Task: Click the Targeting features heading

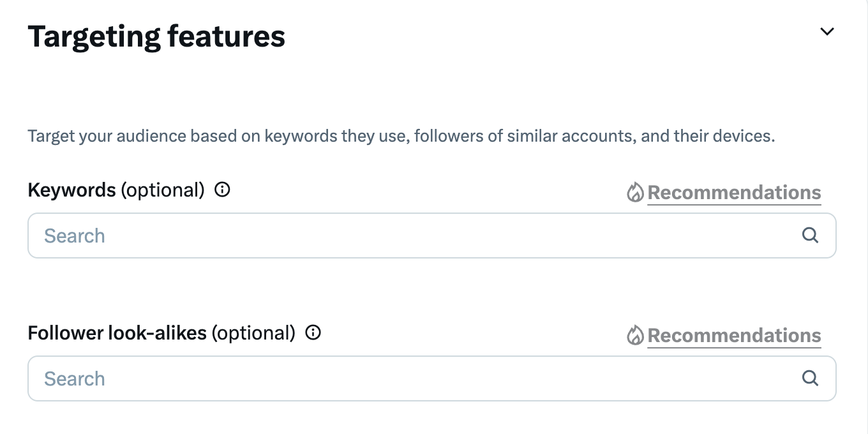Action: point(156,36)
